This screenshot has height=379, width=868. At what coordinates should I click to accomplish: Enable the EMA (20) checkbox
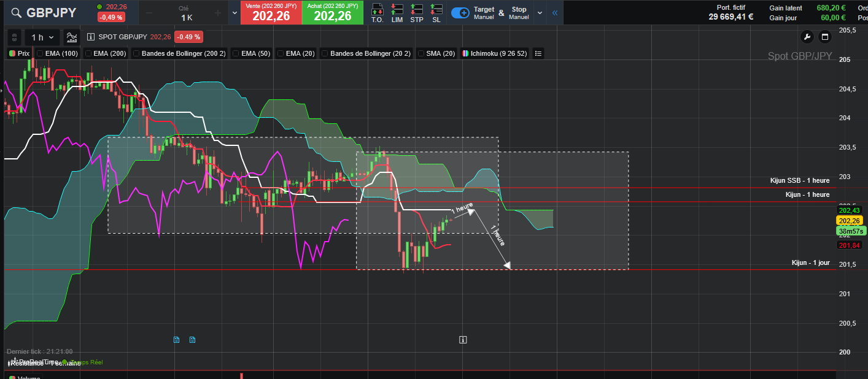pyautogui.click(x=281, y=53)
